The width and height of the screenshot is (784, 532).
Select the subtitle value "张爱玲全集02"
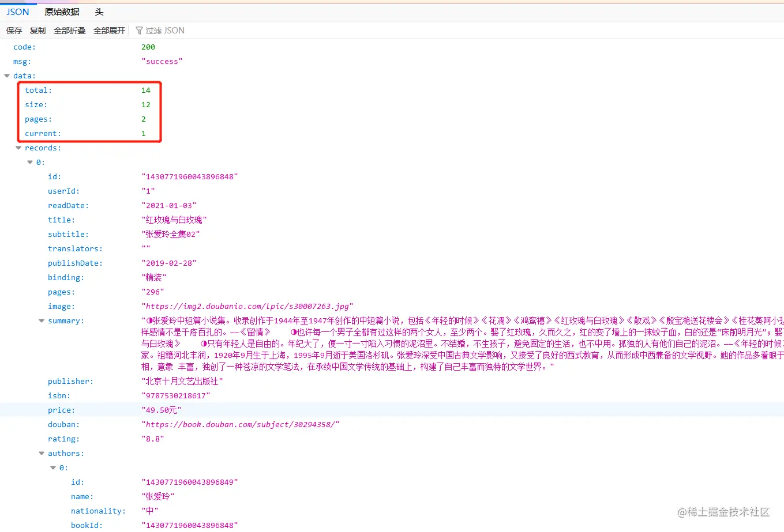click(x=171, y=235)
